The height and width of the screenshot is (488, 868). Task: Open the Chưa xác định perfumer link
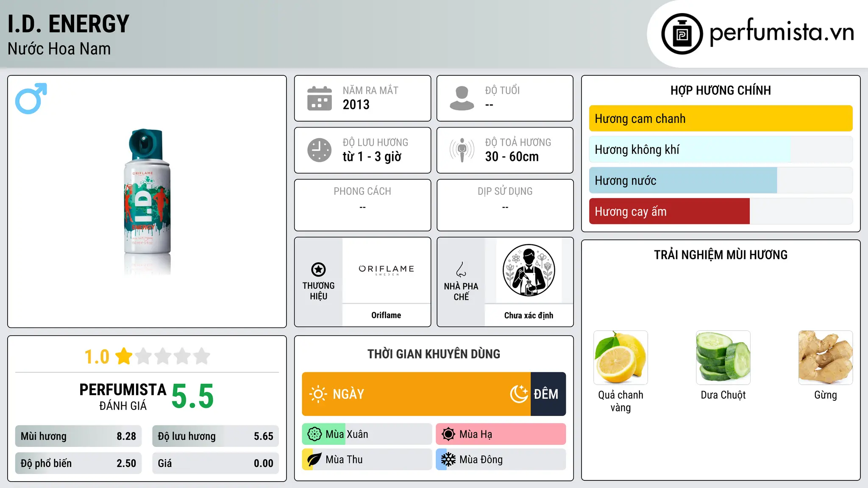[529, 315]
